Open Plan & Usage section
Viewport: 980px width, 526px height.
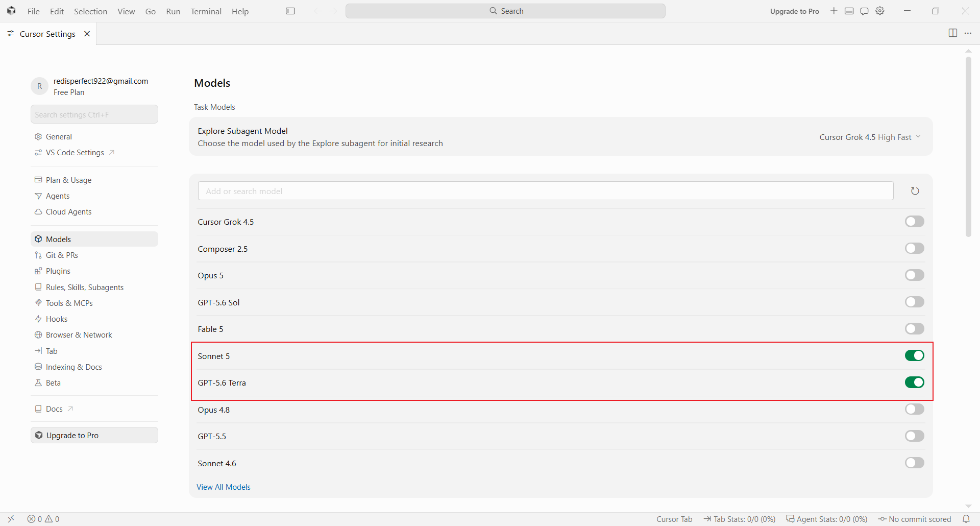pyautogui.click(x=94, y=180)
